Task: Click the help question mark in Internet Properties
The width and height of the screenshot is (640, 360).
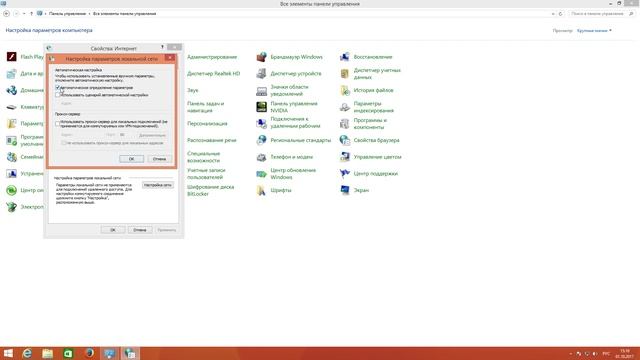Action: click(x=162, y=47)
